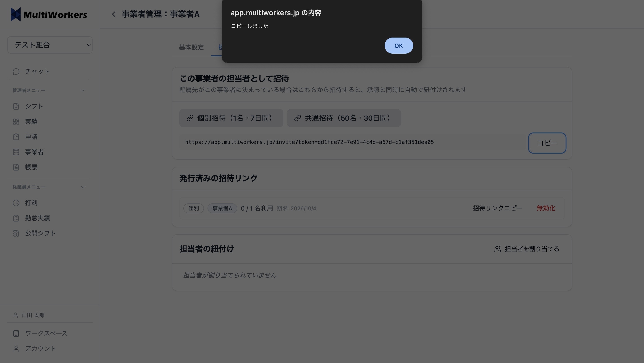Image resolution: width=644 pixels, height=363 pixels.
Task: Click the アカウント person icon
Action: tap(16, 348)
